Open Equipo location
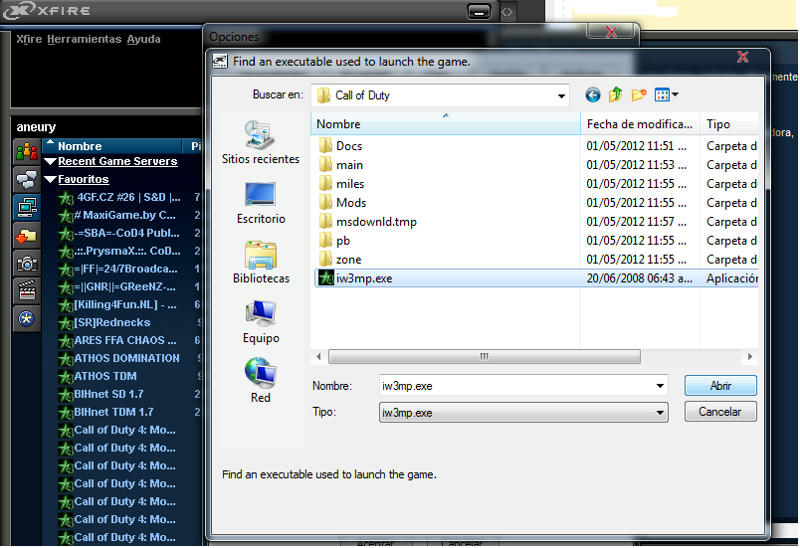Screen dimensions: 800x548 (x=261, y=322)
